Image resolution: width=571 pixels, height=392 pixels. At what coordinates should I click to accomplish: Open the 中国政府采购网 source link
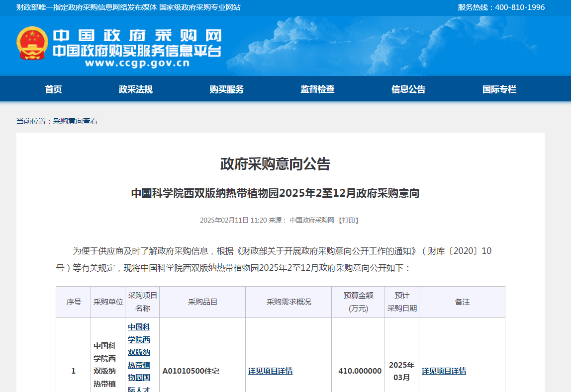click(x=312, y=220)
